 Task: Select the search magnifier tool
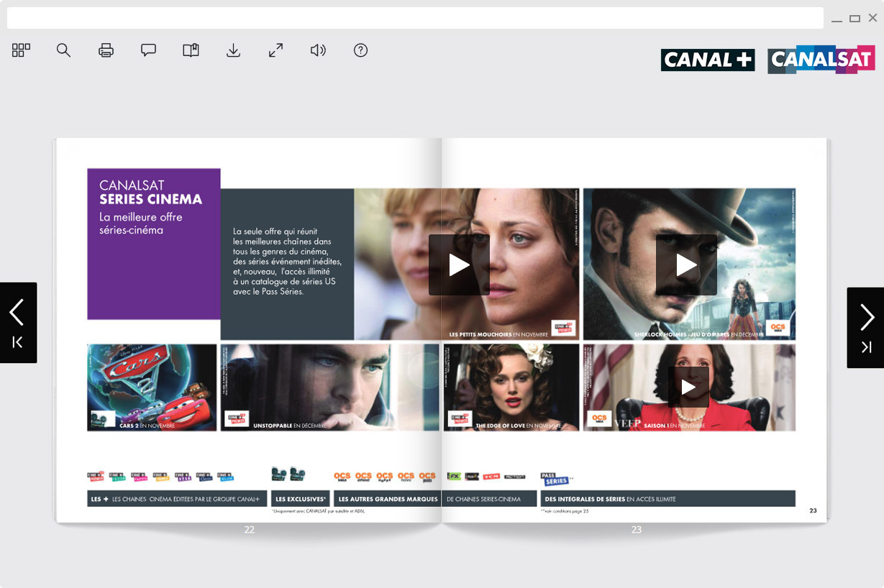[63, 50]
